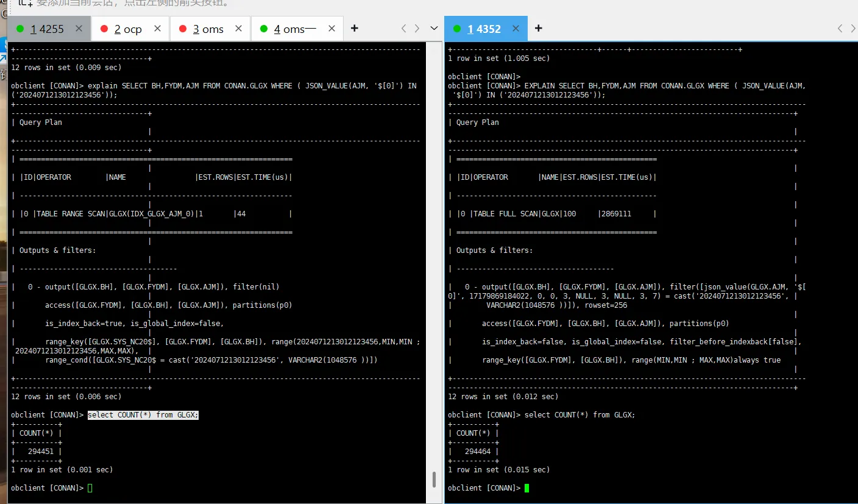Viewport: 858px width, 504px height.
Task: Close the 1 4352 session tab
Action: [516, 29]
